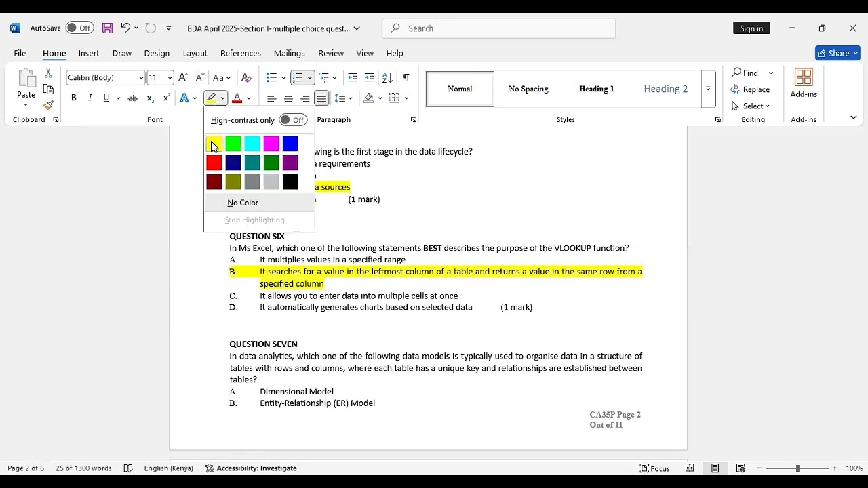Clear all formatting icon
The image size is (868, 488).
click(x=246, y=77)
